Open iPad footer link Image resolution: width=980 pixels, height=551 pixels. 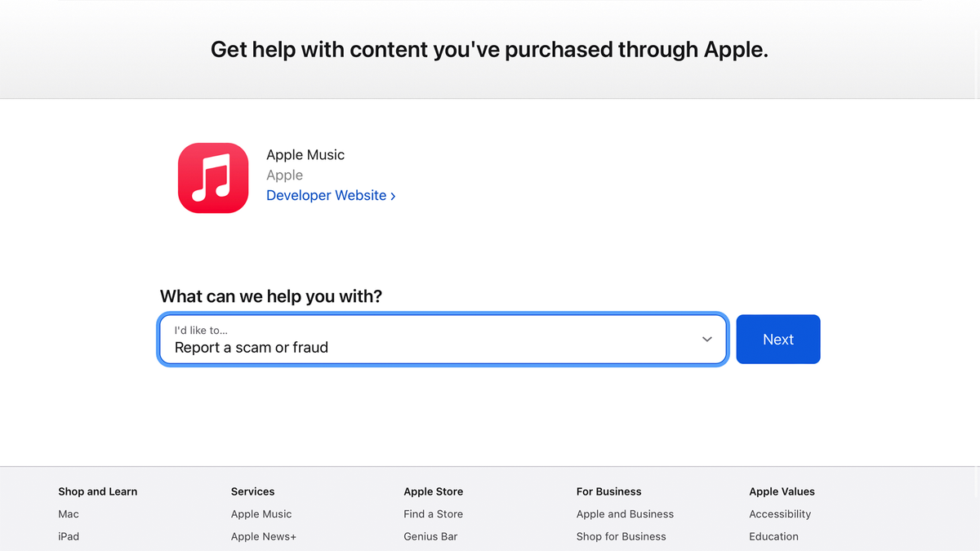pos(69,536)
